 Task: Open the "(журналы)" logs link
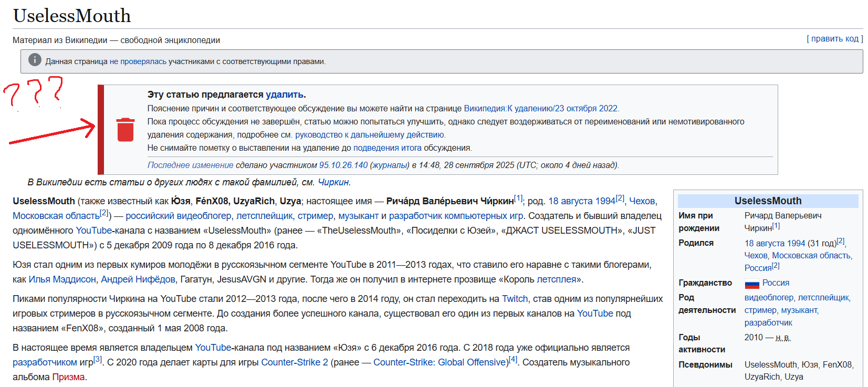[x=390, y=165]
